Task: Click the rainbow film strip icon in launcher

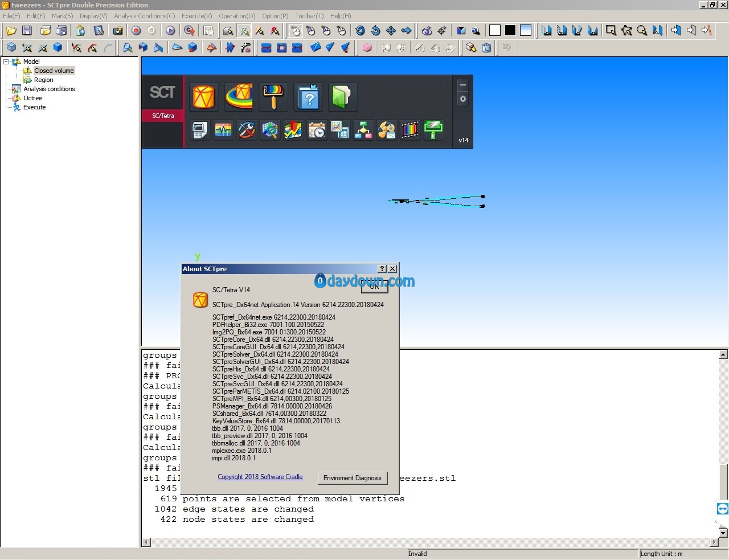Action: [410, 130]
